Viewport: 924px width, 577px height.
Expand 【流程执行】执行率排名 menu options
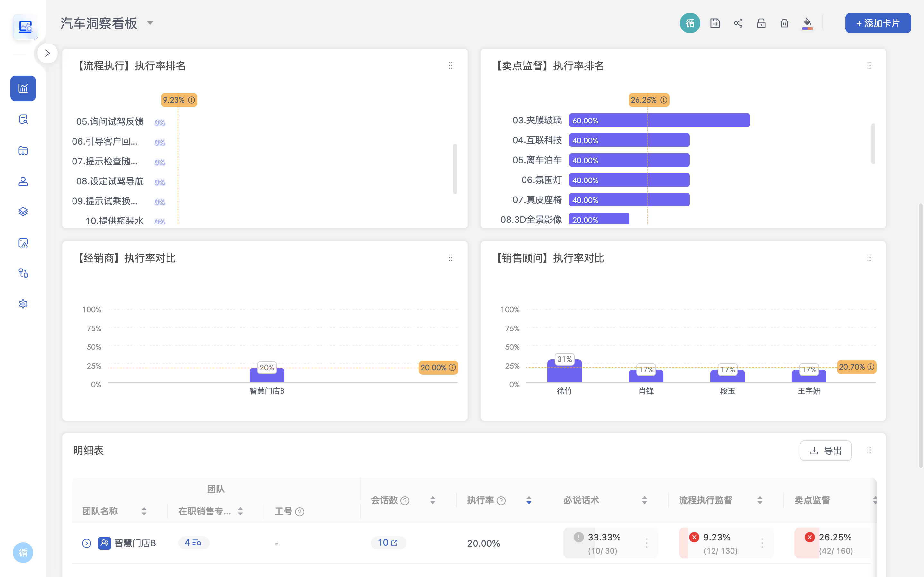[450, 65]
